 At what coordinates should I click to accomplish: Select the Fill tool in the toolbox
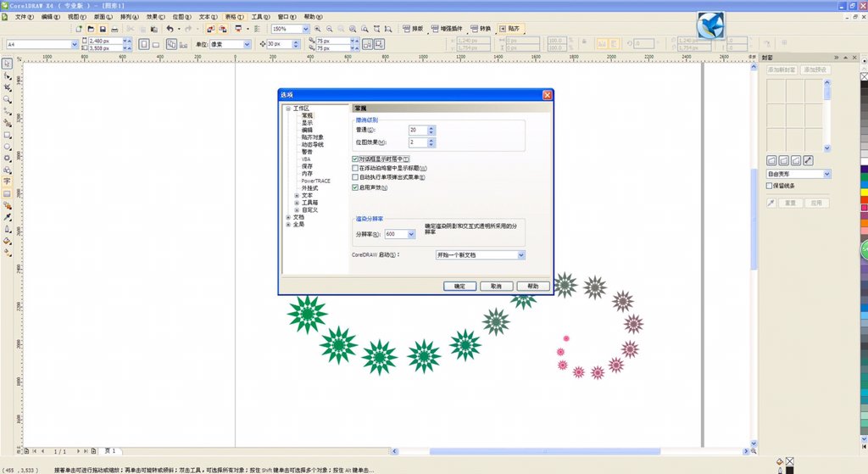click(7, 241)
